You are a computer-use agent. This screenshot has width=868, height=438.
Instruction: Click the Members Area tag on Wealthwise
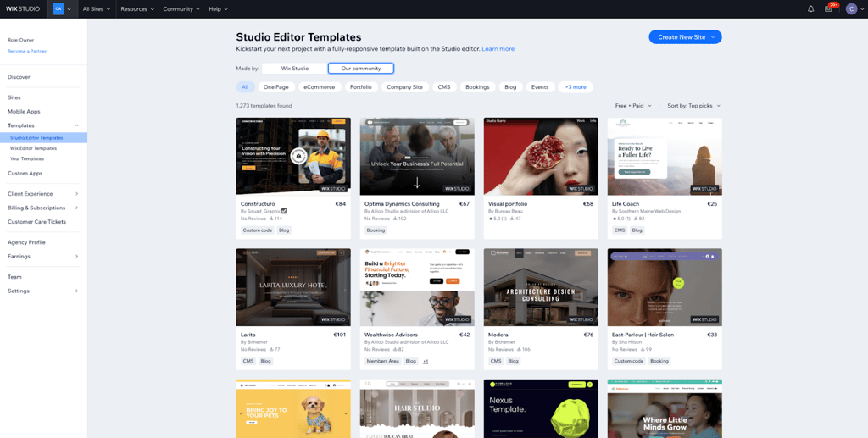coord(382,361)
